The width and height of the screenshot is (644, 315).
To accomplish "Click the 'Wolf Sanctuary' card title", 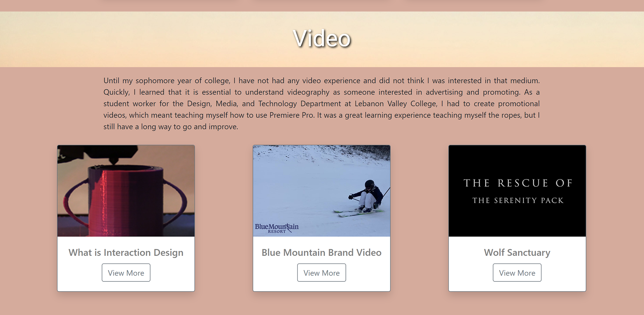I will (517, 253).
